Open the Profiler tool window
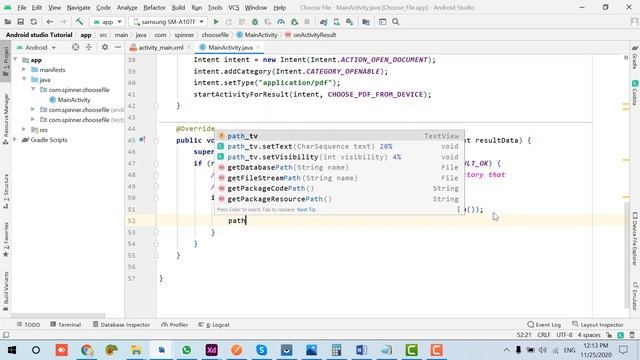The height and width of the screenshot is (360, 640). point(175,324)
